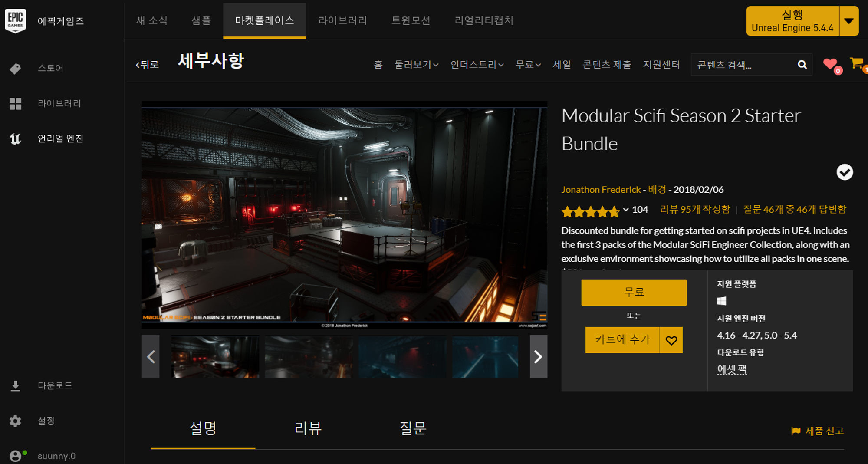Click the five-star rating
Viewport: 868px width, 464px height.
591,211
